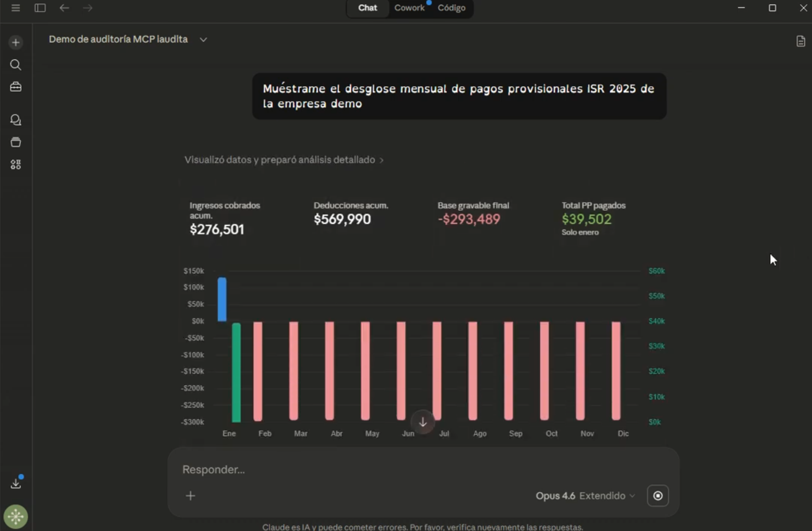Viewport: 812px width, 531px height.
Task: Click the user message about pagos provisionales
Action: [459, 96]
